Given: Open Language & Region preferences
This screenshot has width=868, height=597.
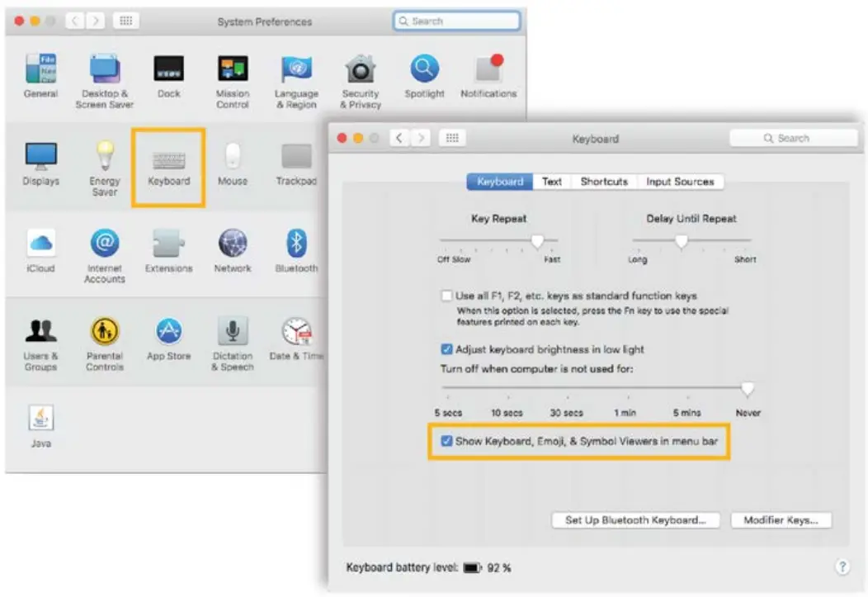Looking at the screenshot, I should [297, 81].
